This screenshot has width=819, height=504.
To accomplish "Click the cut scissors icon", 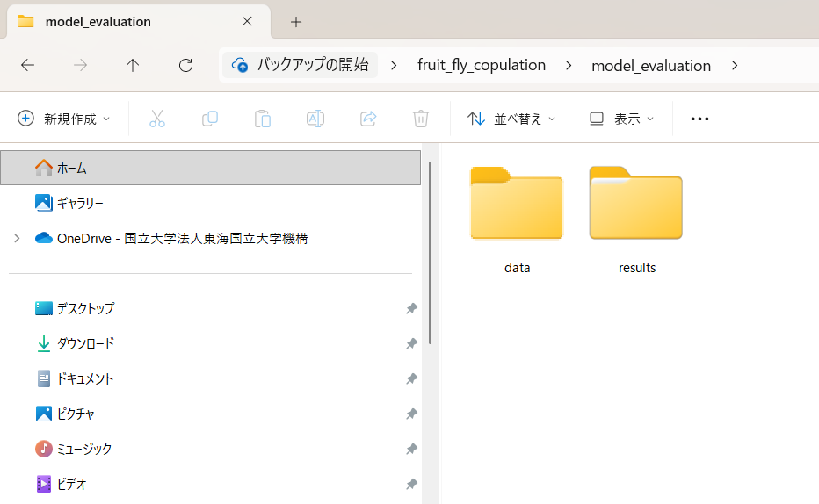I will 157,119.
